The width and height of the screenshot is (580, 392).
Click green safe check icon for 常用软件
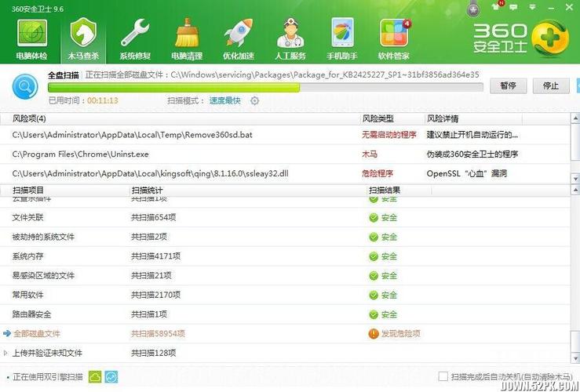click(374, 296)
